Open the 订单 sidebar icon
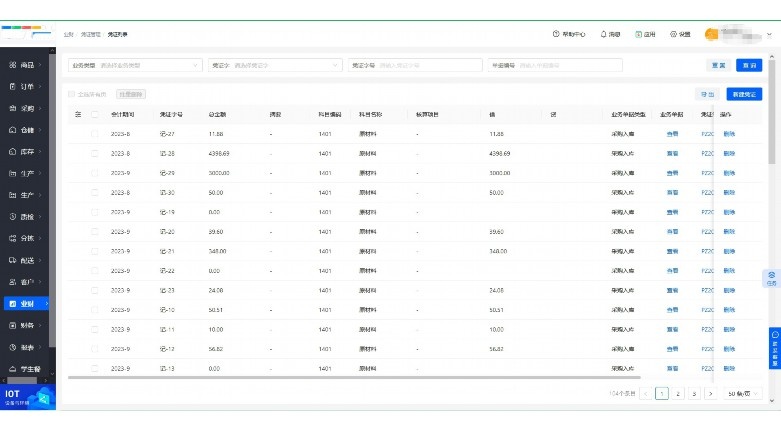781x431 pixels. pyautogui.click(x=13, y=87)
